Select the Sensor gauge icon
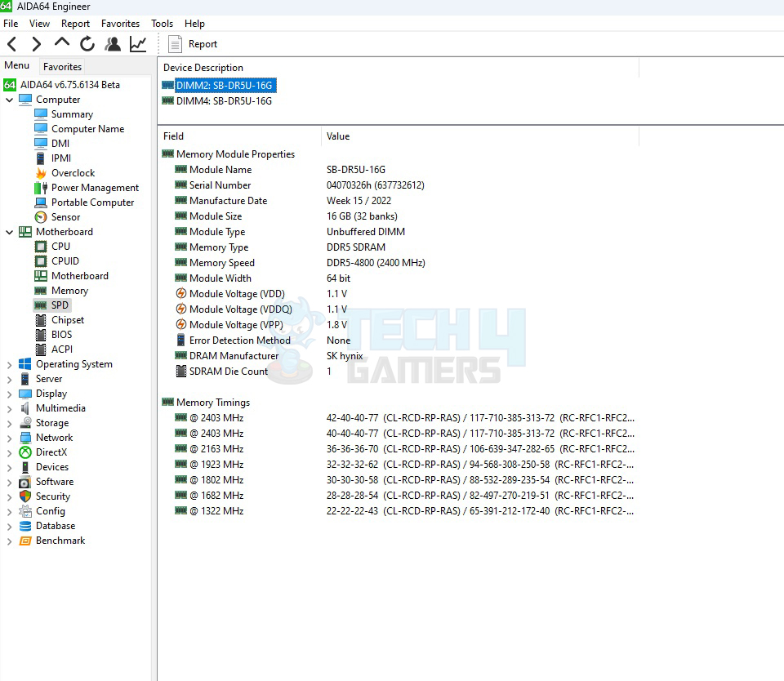This screenshot has width=784, height=681. (x=41, y=217)
